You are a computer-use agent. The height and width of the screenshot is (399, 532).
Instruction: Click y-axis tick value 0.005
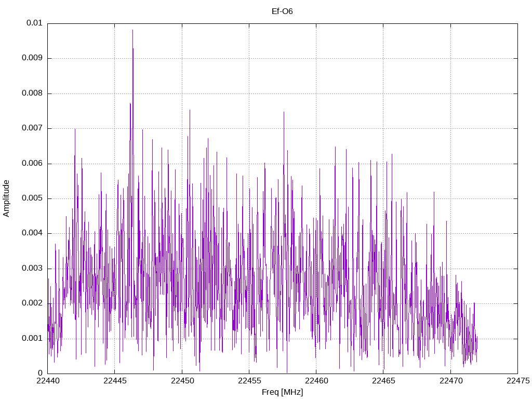click(32, 198)
